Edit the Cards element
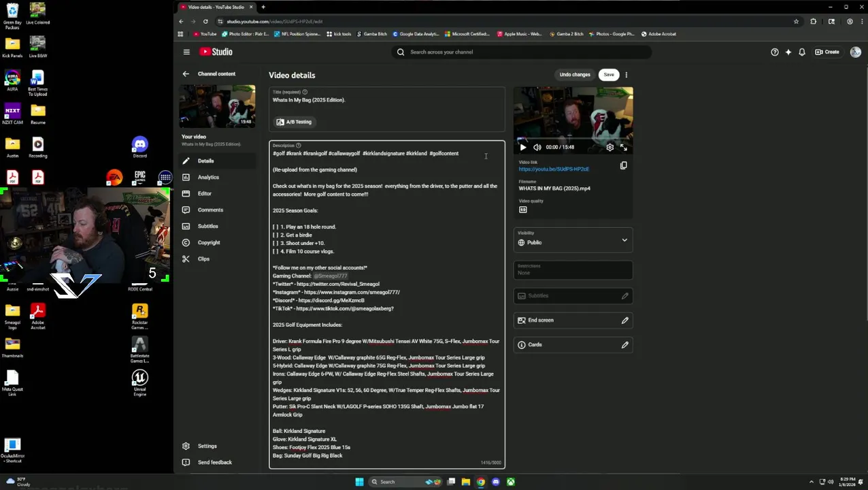868x490 pixels. click(x=573, y=344)
